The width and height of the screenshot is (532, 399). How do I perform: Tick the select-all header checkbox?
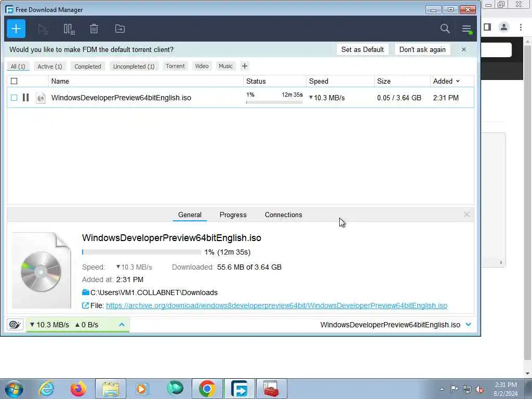[x=14, y=81]
